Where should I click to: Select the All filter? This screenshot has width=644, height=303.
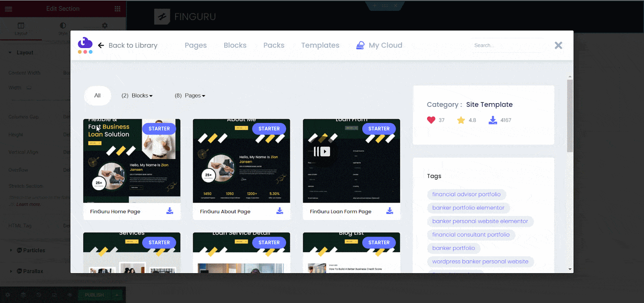(x=97, y=95)
